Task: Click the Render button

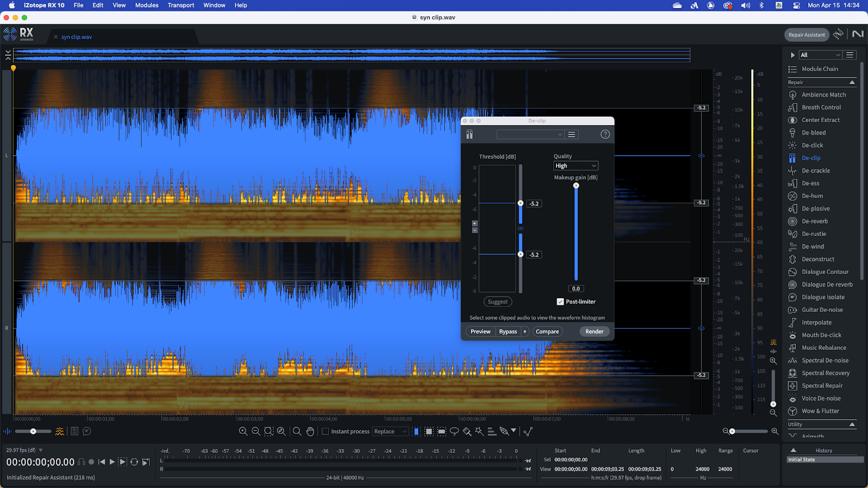Action: 594,331
